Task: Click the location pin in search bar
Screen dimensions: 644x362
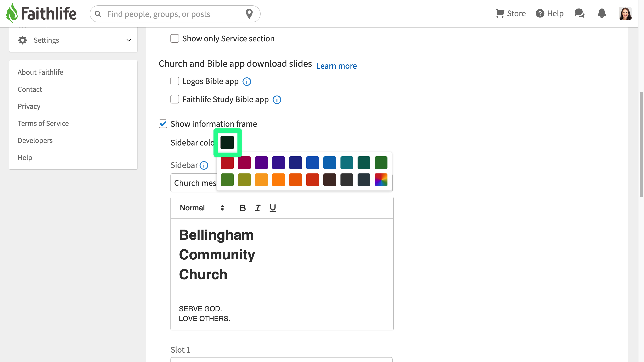Action: tap(249, 14)
